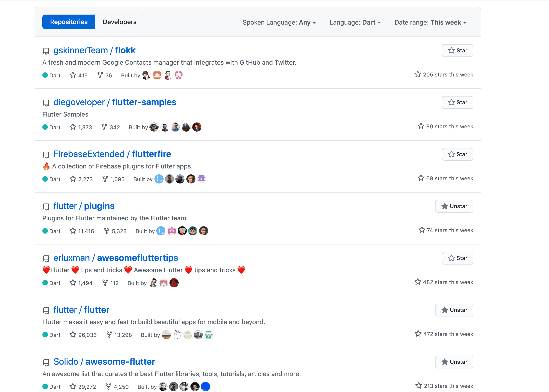
Task: Click first contributor avatar on flutter / flutter
Action: 166,335
